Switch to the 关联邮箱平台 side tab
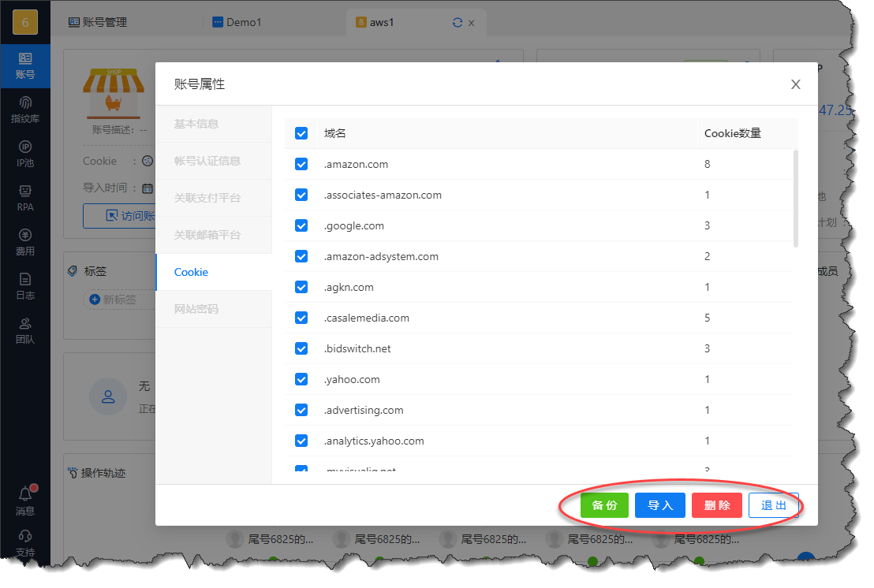 point(214,235)
